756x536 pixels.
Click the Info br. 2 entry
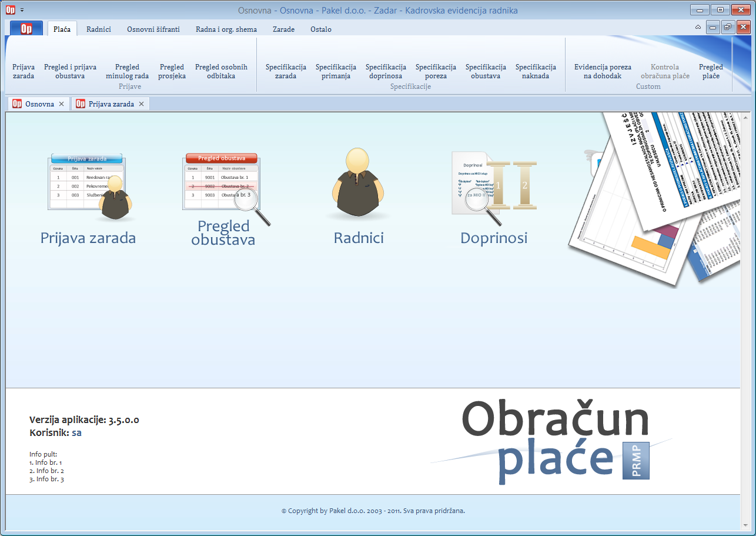46,471
